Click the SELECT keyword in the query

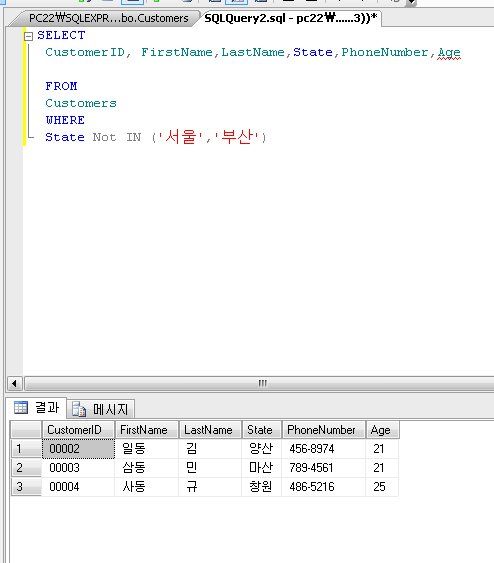61,36
